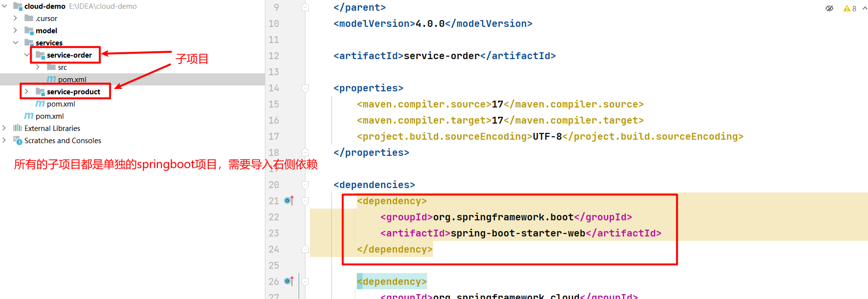Click line number 12 in the gutter
Image resolution: width=868 pixels, height=299 pixels.
[274, 56]
